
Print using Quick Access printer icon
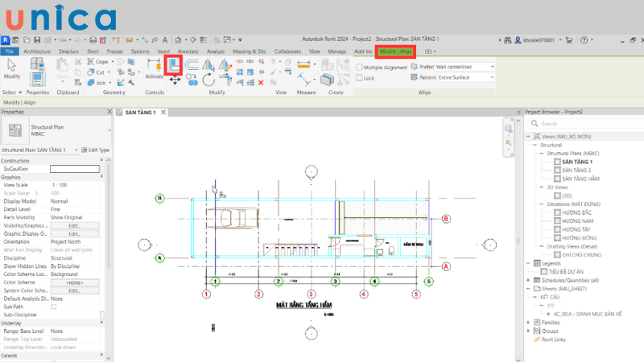[93, 39]
